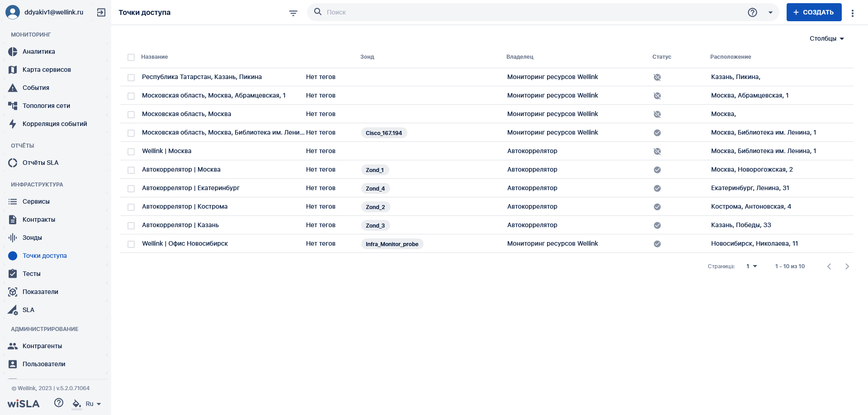Click the Показатели metrics icon
The image size is (868, 415).
coord(13,292)
